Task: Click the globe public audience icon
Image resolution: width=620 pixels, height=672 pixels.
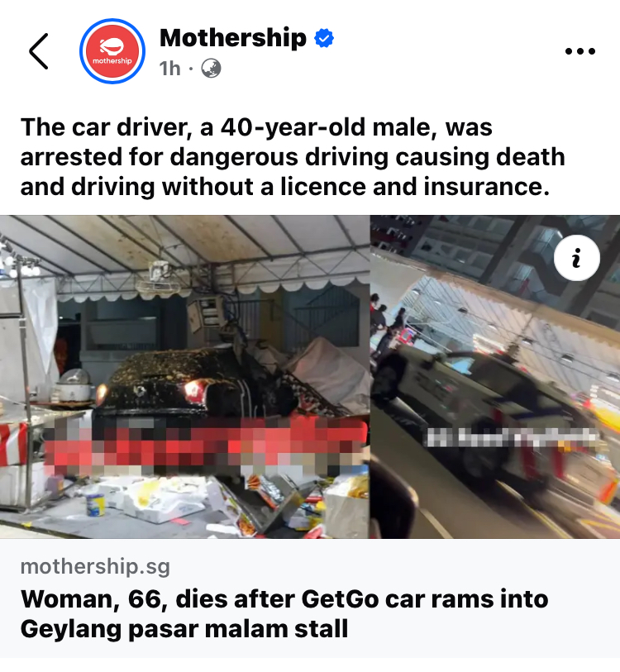Action: pyautogui.click(x=211, y=68)
